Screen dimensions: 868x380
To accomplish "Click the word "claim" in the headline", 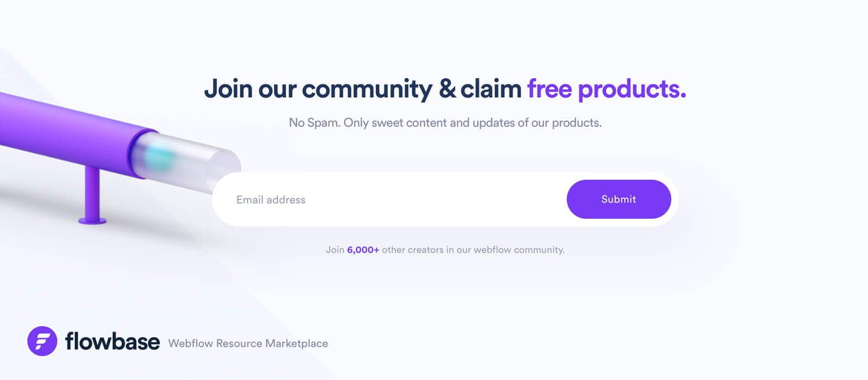I will [x=491, y=88].
